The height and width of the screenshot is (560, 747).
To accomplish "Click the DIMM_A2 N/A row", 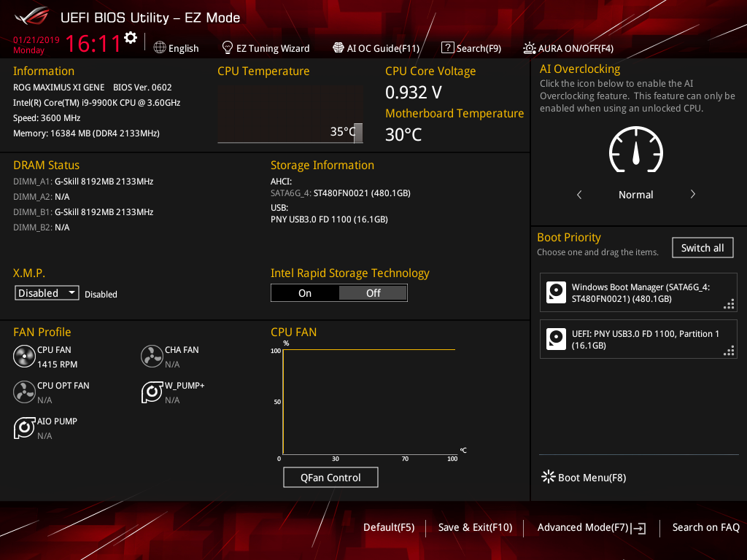I will coord(42,197).
